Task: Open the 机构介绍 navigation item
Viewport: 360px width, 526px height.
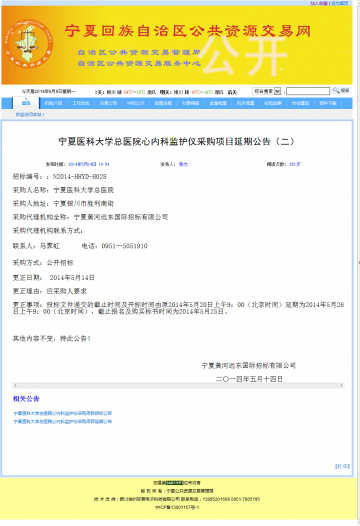Action: tap(53, 103)
